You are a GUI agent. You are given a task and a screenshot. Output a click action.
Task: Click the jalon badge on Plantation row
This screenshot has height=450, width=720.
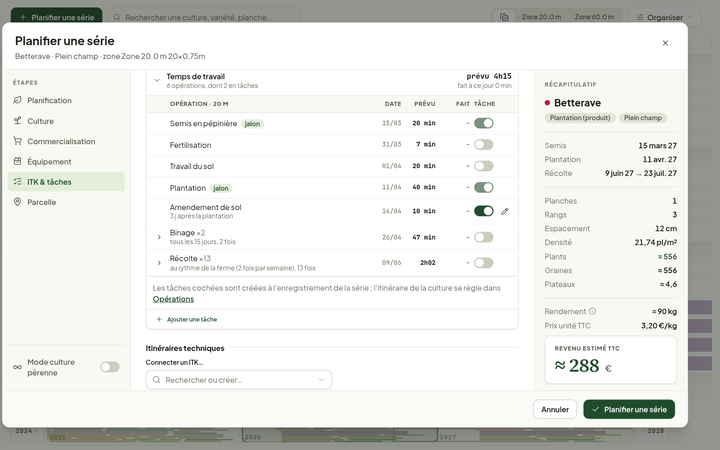click(221, 188)
